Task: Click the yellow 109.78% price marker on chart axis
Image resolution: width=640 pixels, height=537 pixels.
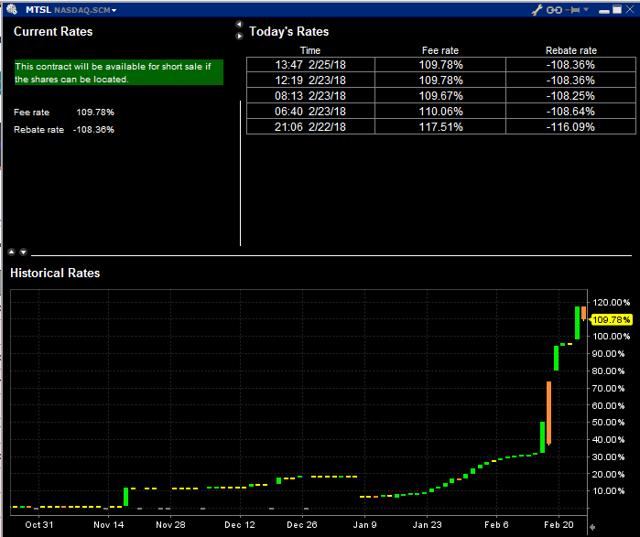Action: [611, 320]
